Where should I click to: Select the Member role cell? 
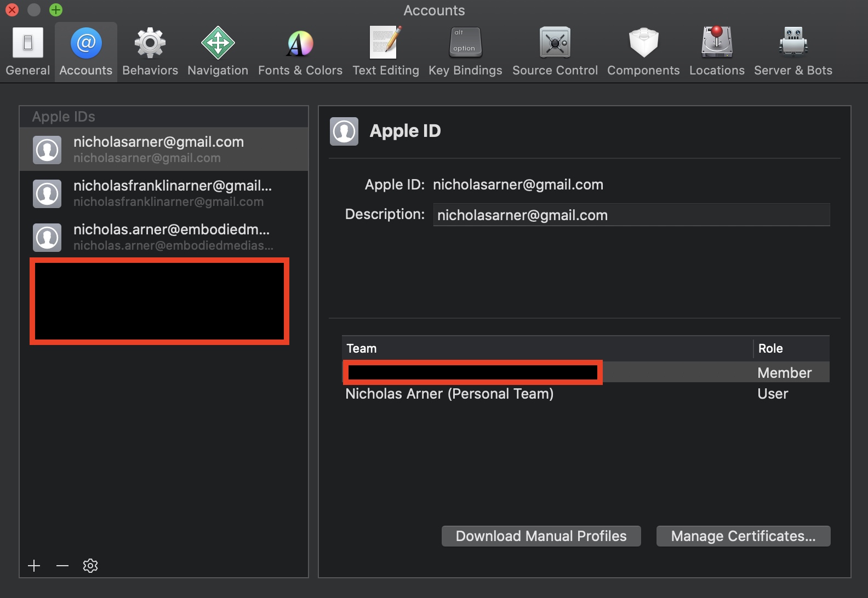point(785,373)
